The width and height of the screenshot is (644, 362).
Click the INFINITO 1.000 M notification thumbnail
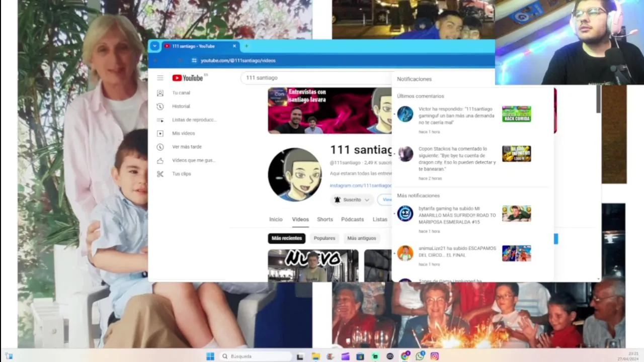[x=516, y=154]
